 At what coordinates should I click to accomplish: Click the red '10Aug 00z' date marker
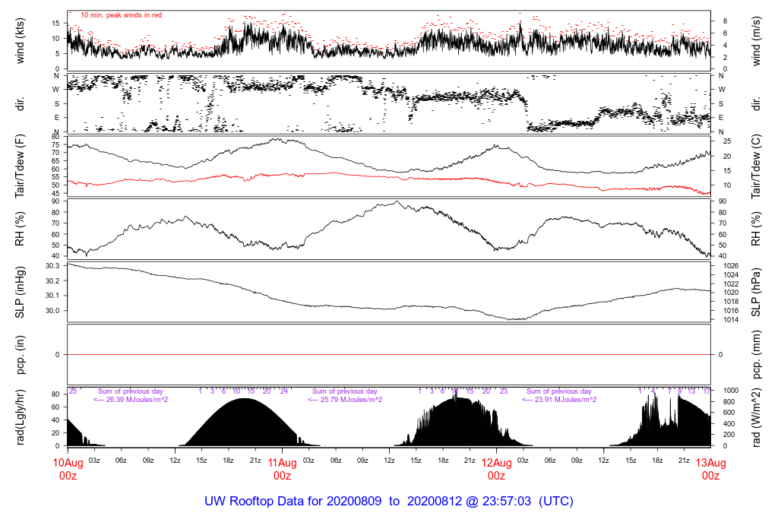point(68,469)
